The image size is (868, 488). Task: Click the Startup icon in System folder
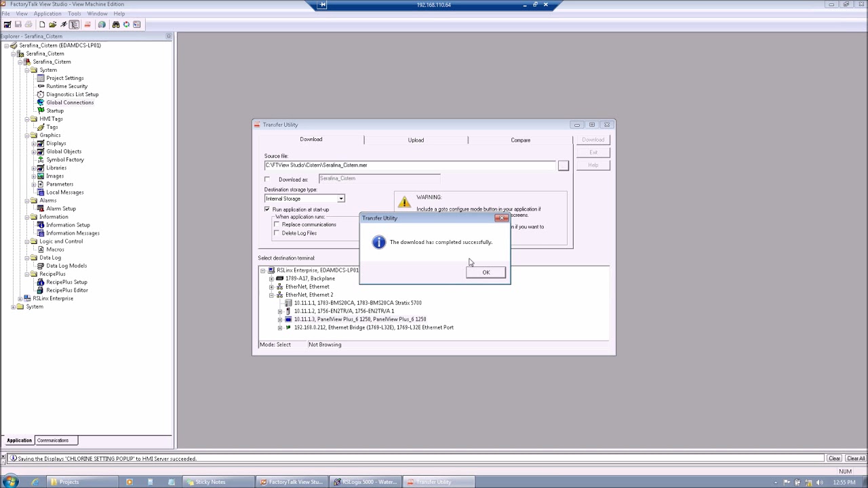coord(41,110)
